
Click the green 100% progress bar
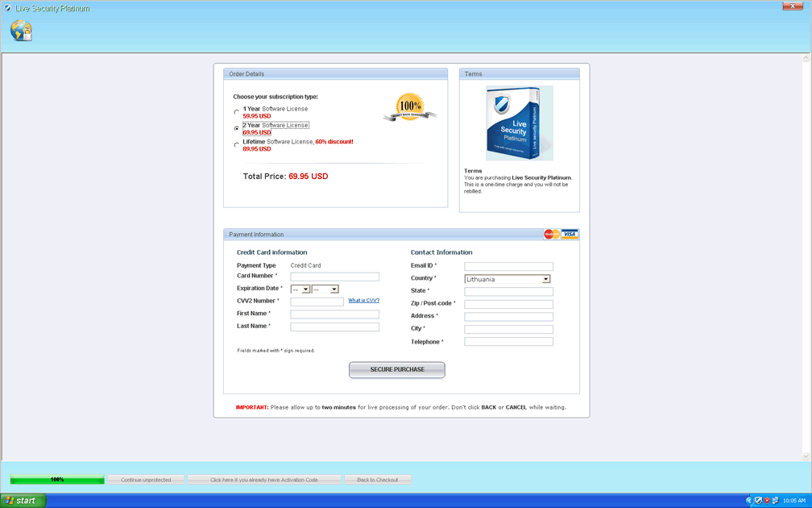(x=57, y=480)
